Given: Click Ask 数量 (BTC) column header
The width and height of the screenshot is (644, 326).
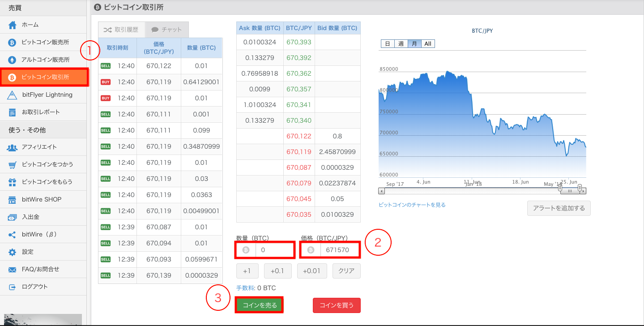Looking at the screenshot, I should tap(260, 28).
